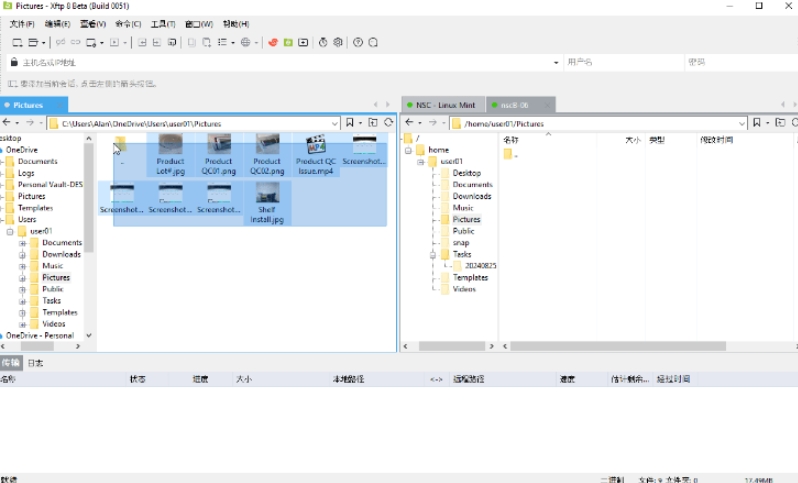Collapse the user01 node in remote tree
Viewport: 798px width, 483px height.
tap(421, 161)
